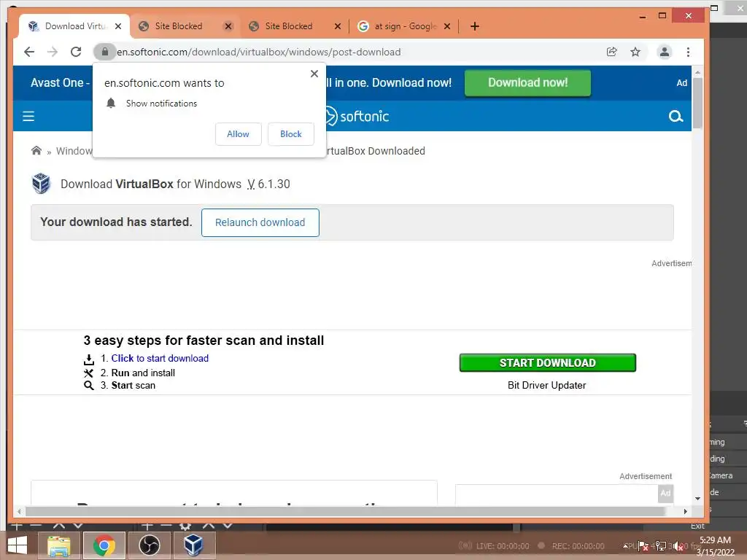747x560 pixels.
Task: Click Download now! Avast button
Action: click(x=528, y=83)
